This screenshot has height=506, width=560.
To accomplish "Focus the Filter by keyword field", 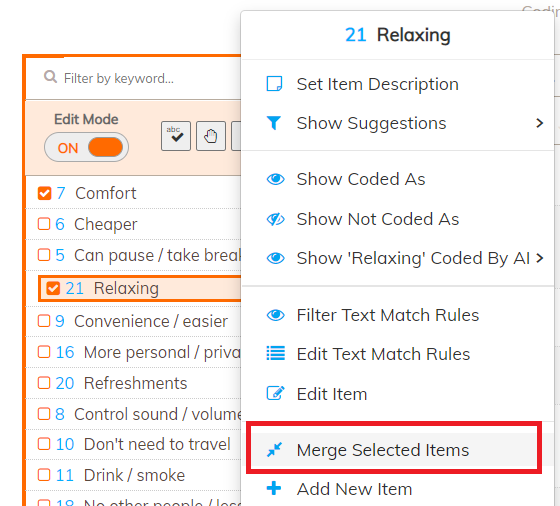I will [x=135, y=78].
